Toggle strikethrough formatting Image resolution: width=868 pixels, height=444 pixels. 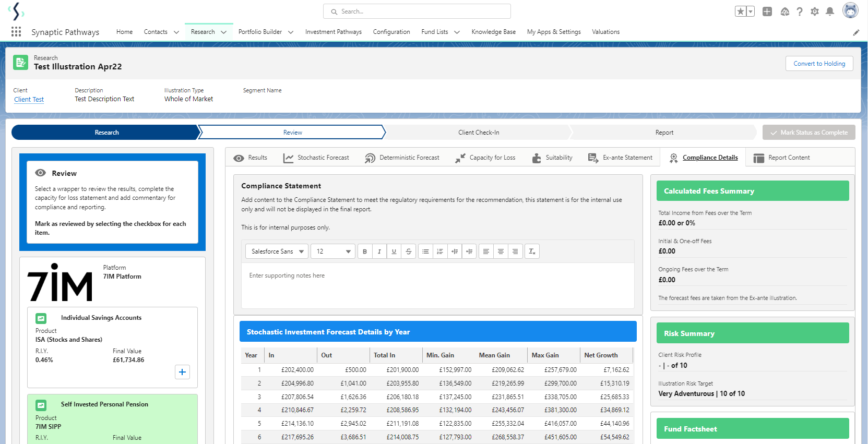coord(409,251)
